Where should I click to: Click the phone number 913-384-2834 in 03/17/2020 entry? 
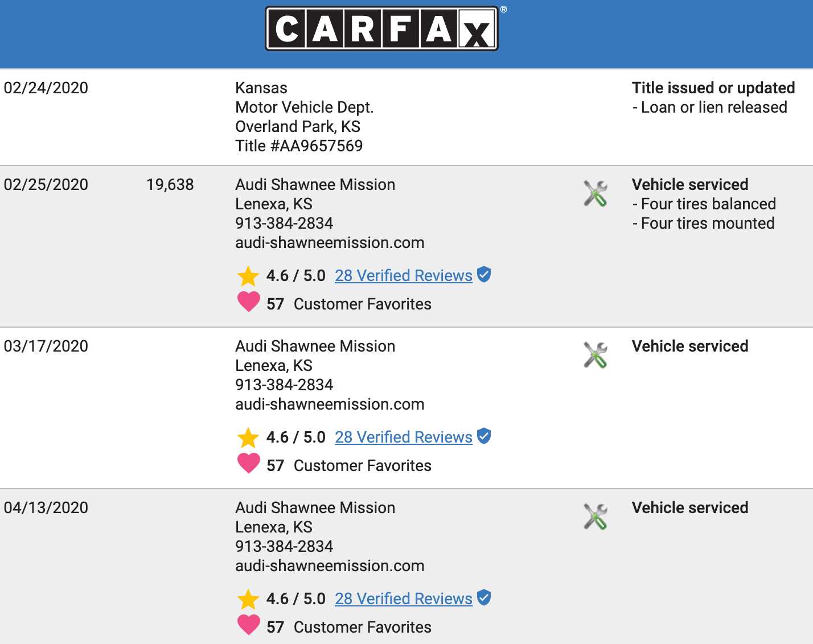pos(284,385)
